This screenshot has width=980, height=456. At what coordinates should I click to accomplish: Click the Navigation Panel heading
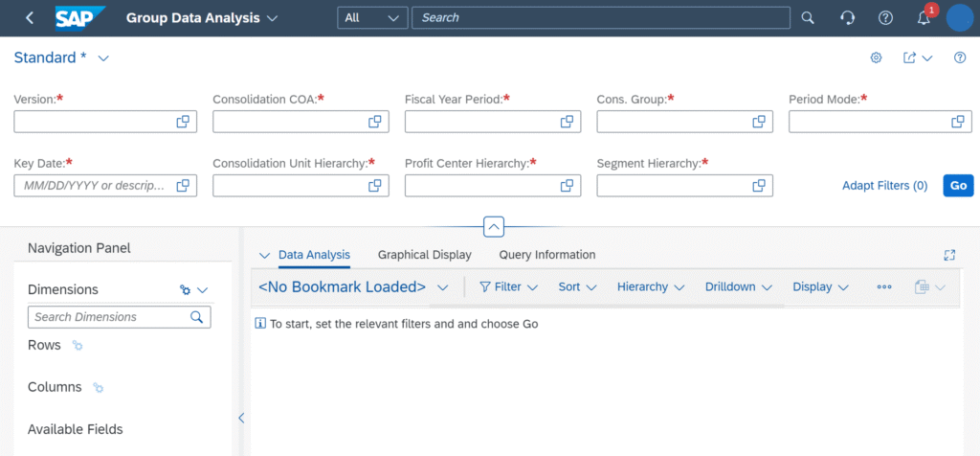click(x=79, y=248)
